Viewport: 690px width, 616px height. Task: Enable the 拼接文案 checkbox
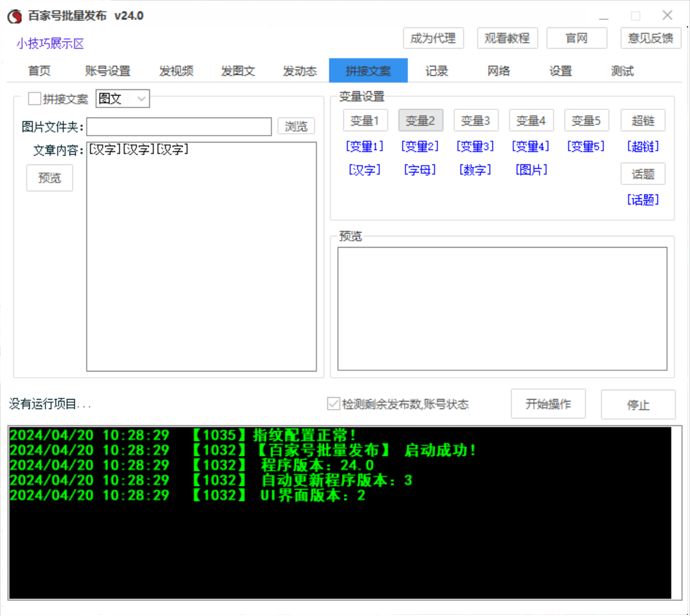point(34,99)
